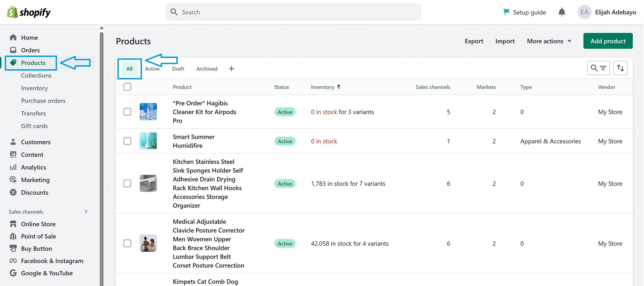Viewport: 644px width, 286px height.
Task: Click the Posture Corrector thumbnail
Action: (x=148, y=243)
